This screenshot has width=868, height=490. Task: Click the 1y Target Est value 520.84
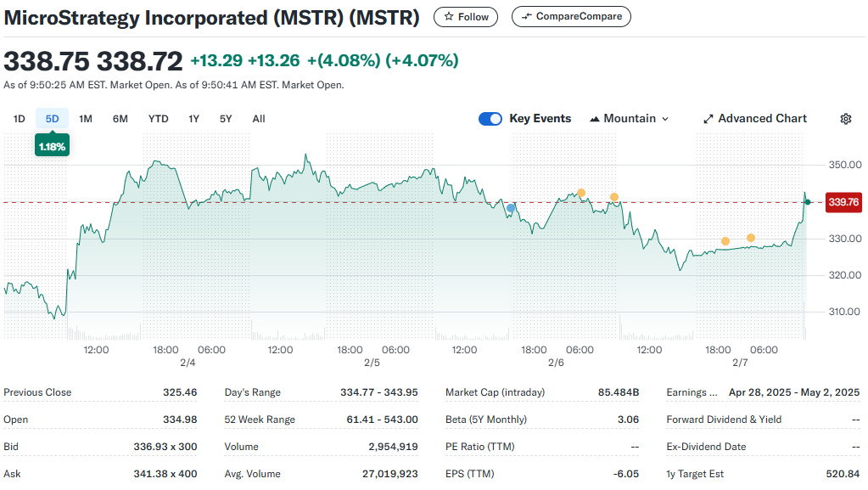(x=843, y=474)
